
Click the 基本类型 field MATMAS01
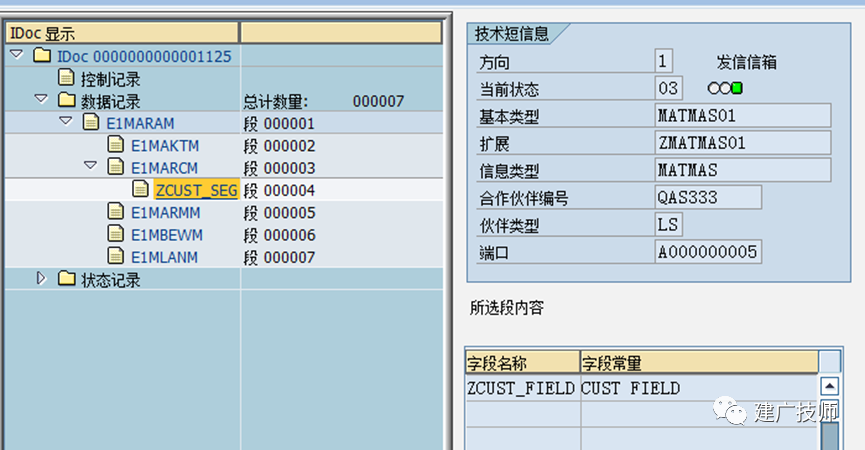pyautogui.click(x=743, y=115)
